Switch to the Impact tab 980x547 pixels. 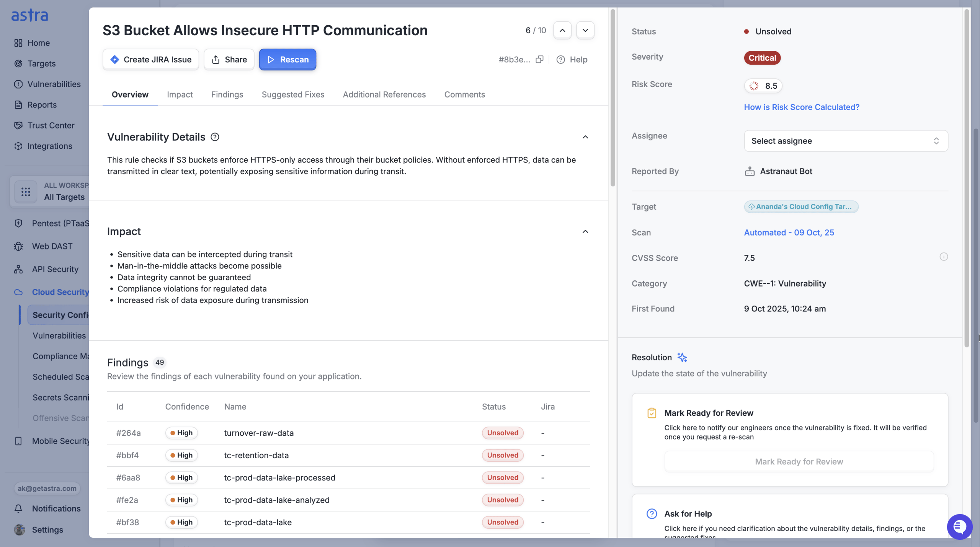pos(180,94)
